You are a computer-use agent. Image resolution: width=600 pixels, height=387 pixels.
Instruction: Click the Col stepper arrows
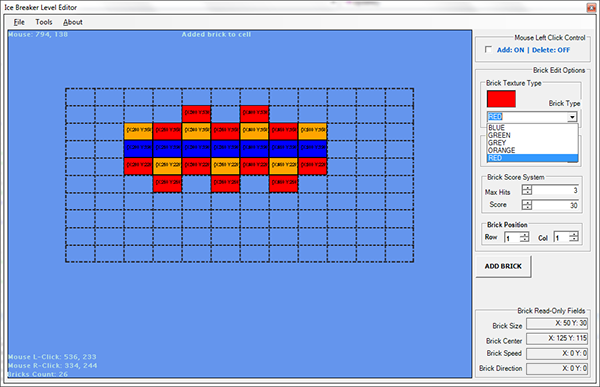coord(573,237)
